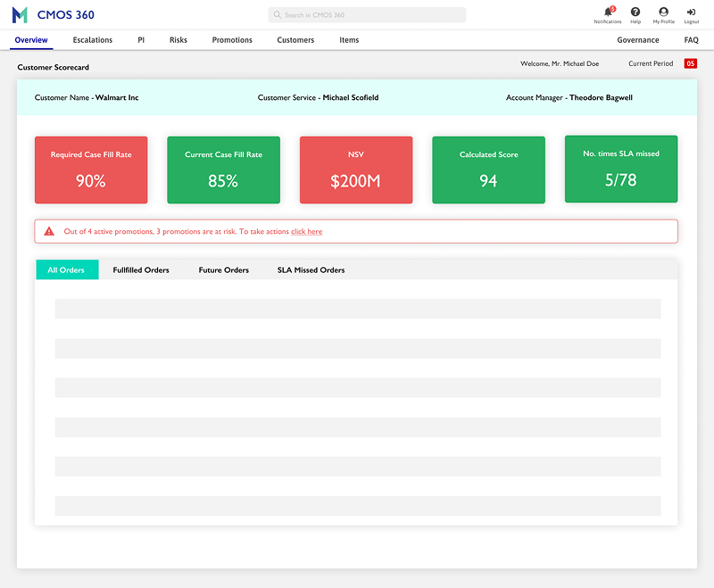Click the CMOS 360 logo icon
Image resolution: width=714 pixels, height=588 pixels.
[20, 15]
